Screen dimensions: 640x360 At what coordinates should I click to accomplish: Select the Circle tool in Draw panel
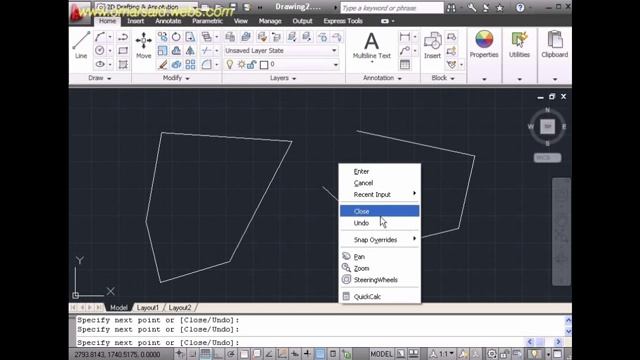click(x=100, y=51)
